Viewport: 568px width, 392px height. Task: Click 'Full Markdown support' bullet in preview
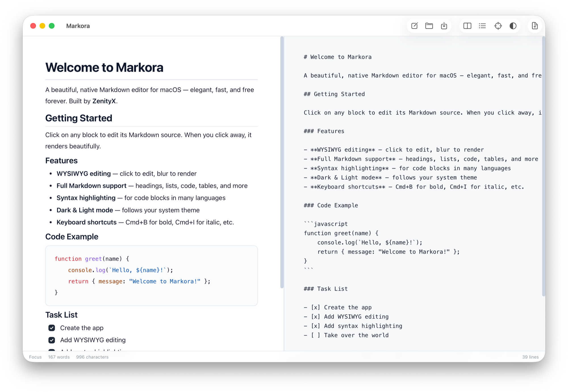point(152,186)
